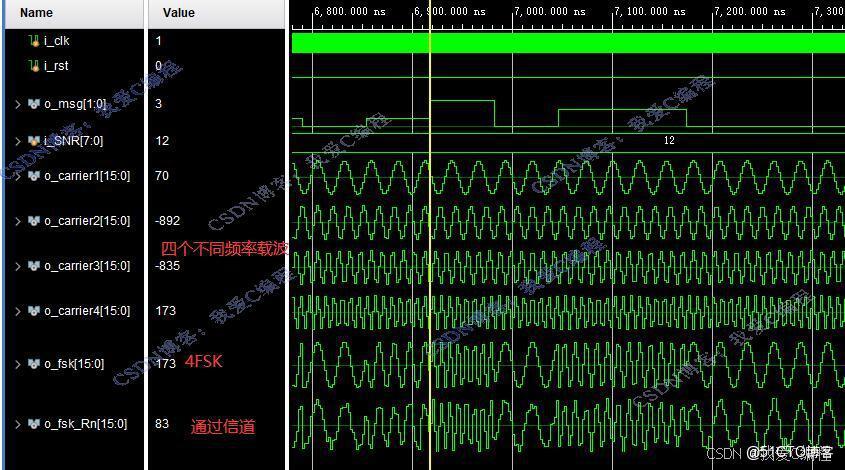Select the o_carrier4[15:0] signal name

(87, 311)
